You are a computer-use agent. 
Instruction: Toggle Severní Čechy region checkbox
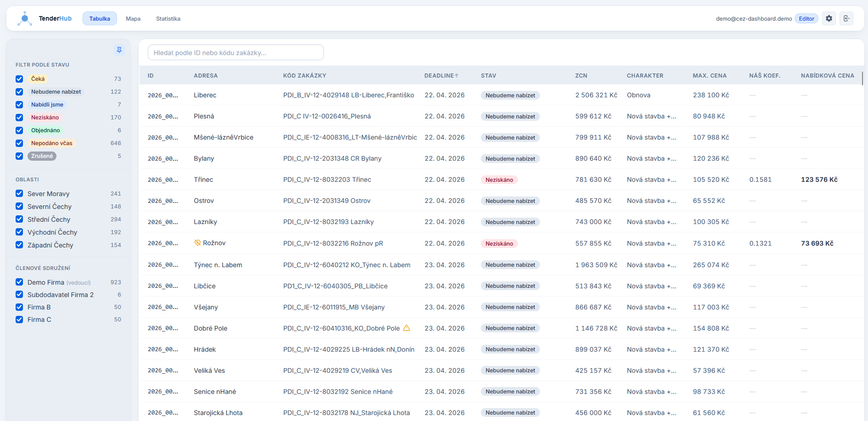point(19,206)
